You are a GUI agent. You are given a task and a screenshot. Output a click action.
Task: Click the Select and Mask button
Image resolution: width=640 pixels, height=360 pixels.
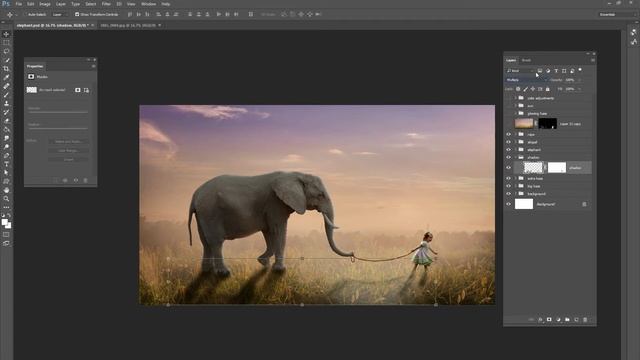[68, 141]
